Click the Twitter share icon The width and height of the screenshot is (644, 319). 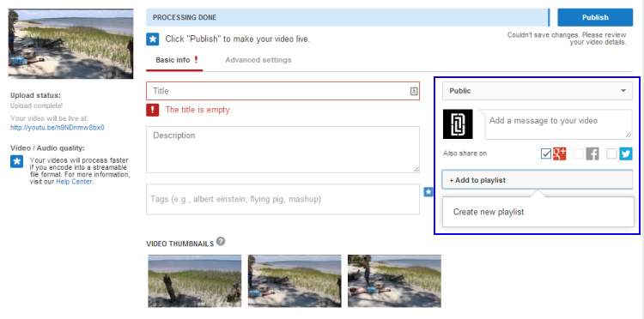pyautogui.click(x=625, y=153)
